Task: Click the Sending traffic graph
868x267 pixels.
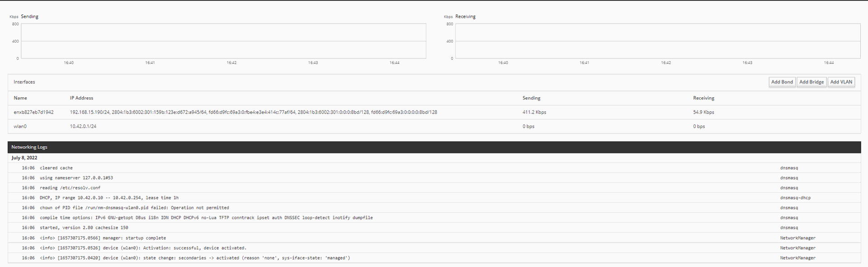Action: (223, 41)
